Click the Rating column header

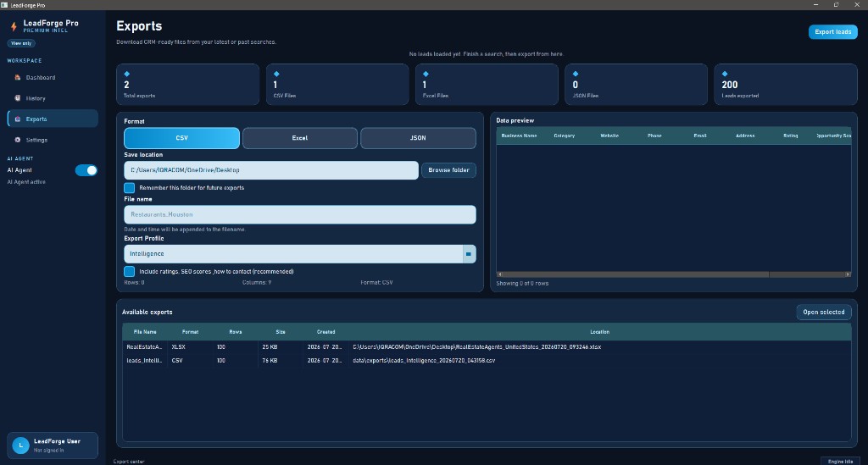tap(791, 136)
